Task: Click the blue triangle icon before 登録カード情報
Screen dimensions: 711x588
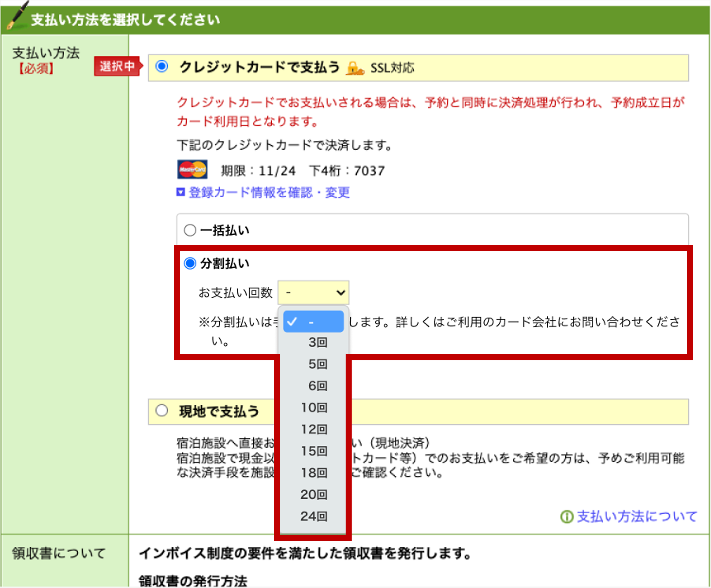Action: (x=180, y=192)
